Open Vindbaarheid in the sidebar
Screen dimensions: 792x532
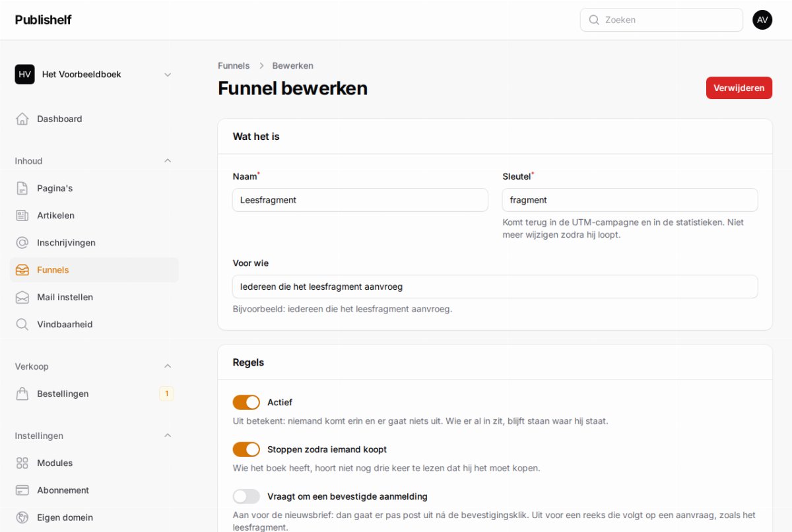pyautogui.click(x=94, y=324)
